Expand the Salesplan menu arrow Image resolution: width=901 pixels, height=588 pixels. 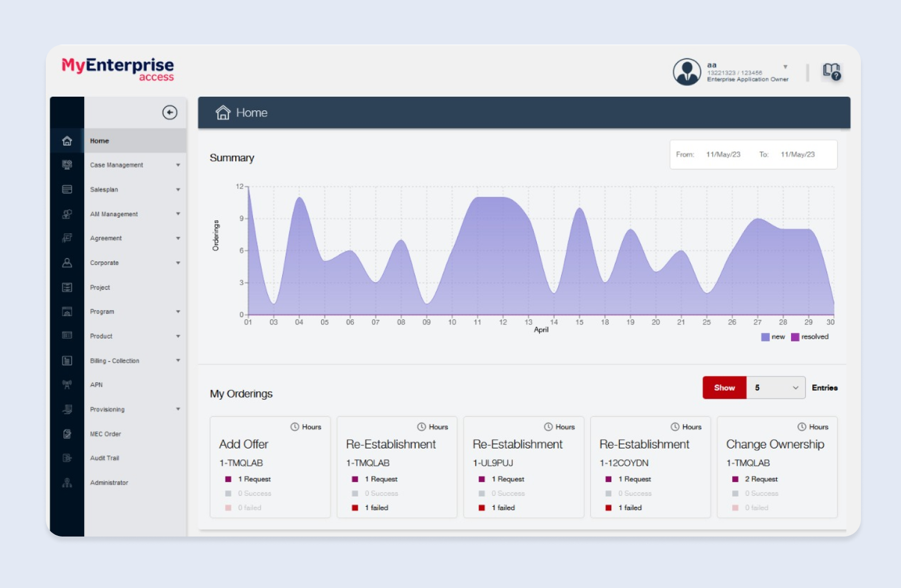click(x=178, y=189)
